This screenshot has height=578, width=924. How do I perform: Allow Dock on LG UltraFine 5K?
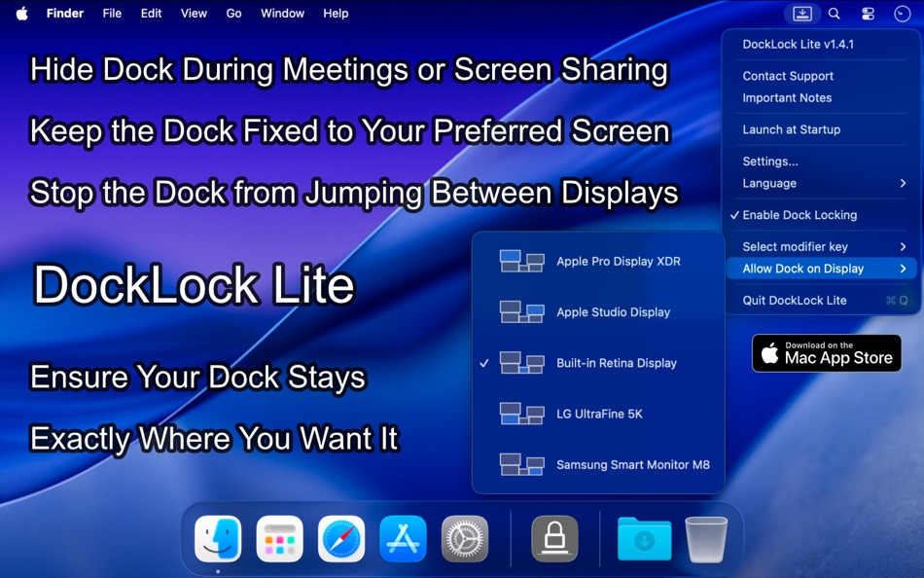click(x=598, y=414)
